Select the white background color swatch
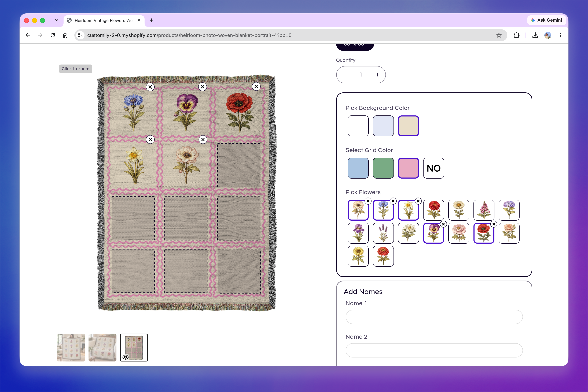This screenshot has width=588, height=392. [x=358, y=126]
